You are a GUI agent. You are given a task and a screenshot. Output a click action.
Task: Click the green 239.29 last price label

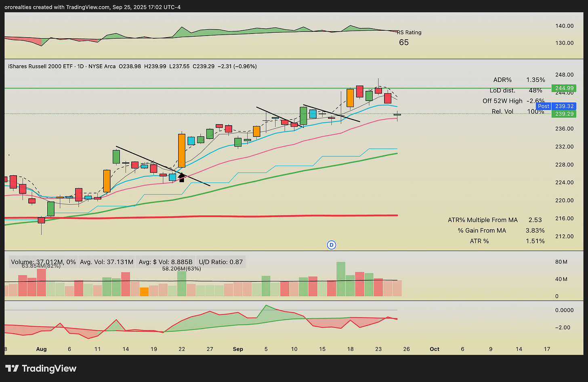tap(564, 114)
